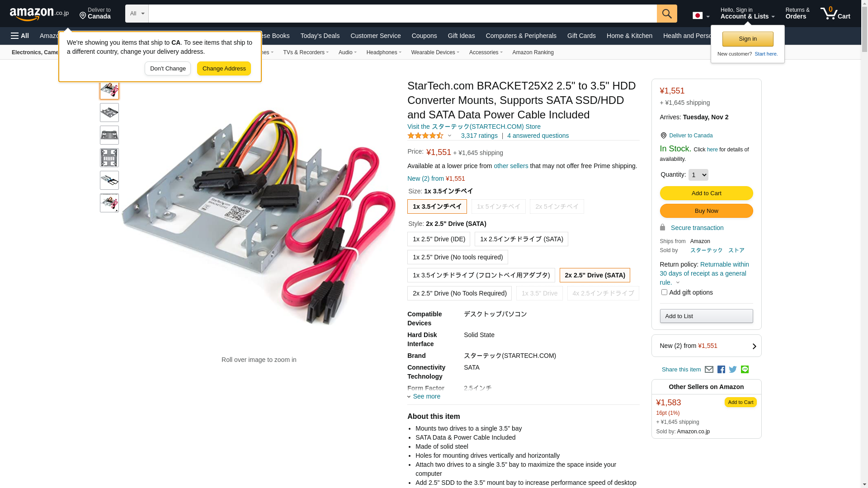Check the Add gift options box
The width and height of the screenshot is (868, 488).
tap(664, 292)
